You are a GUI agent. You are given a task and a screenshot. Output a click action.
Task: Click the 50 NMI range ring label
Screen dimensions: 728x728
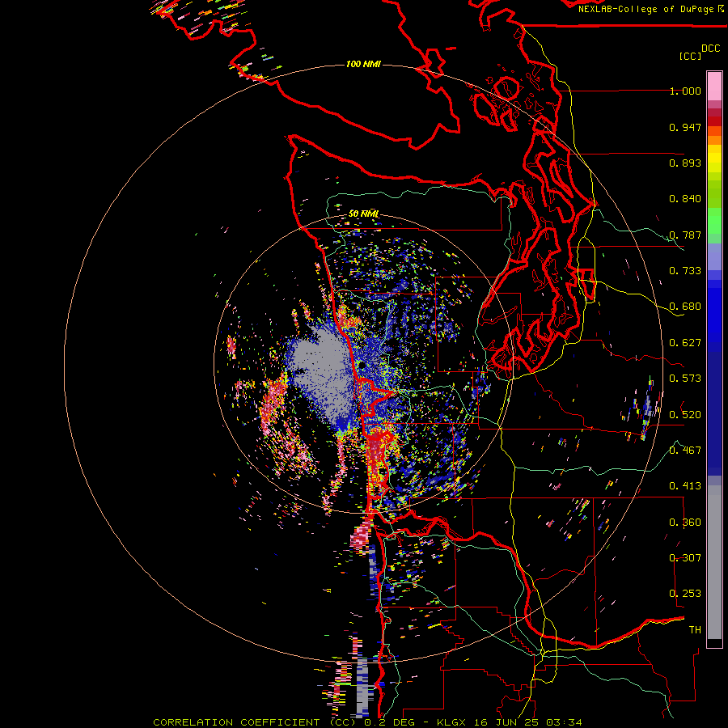tap(363, 214)
